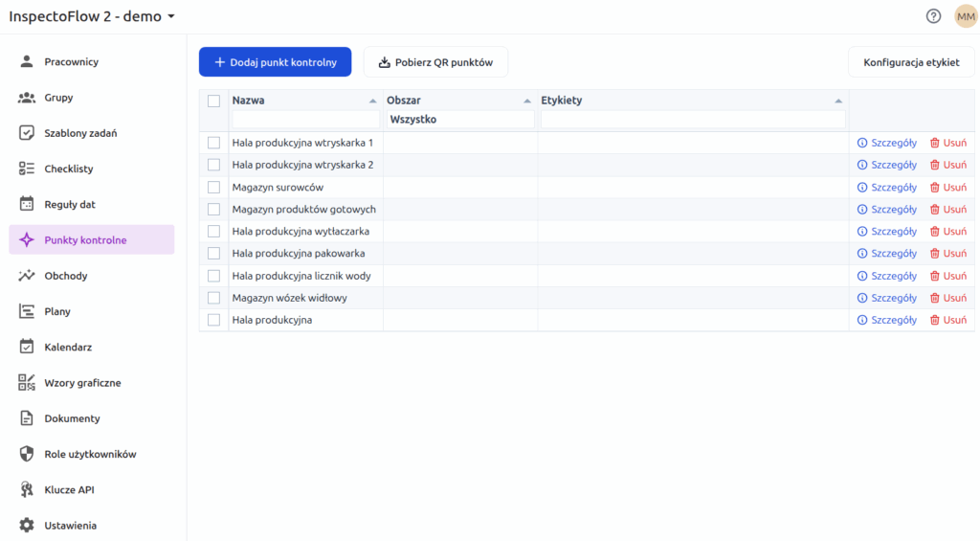This screenshot has width=980, height=541.
Task: Open the Obszar filter set to Wszystko
Action: click(x=460, y=120)
